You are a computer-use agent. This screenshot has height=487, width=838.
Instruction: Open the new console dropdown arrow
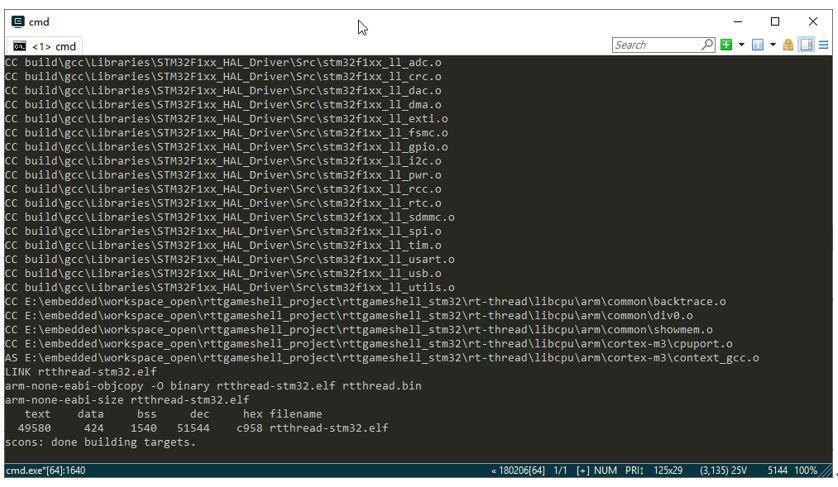point(741,45)
